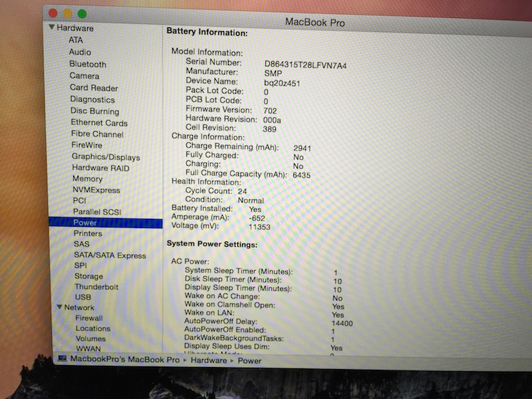The image size is (532, 399).
Task: Select Firewall under Network
Action: [x=89, y=318]
